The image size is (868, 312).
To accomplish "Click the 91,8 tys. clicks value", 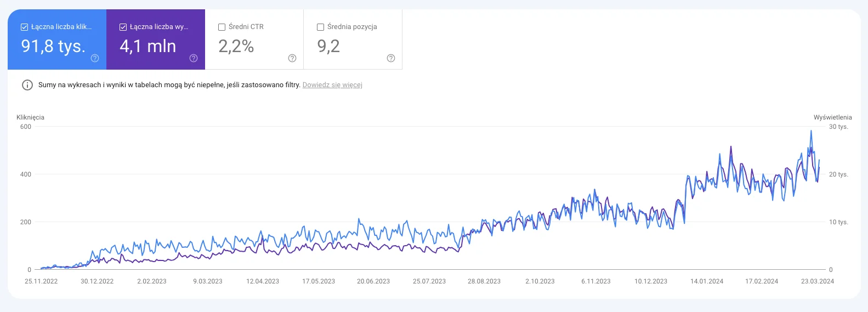I will tap(53, 46).
